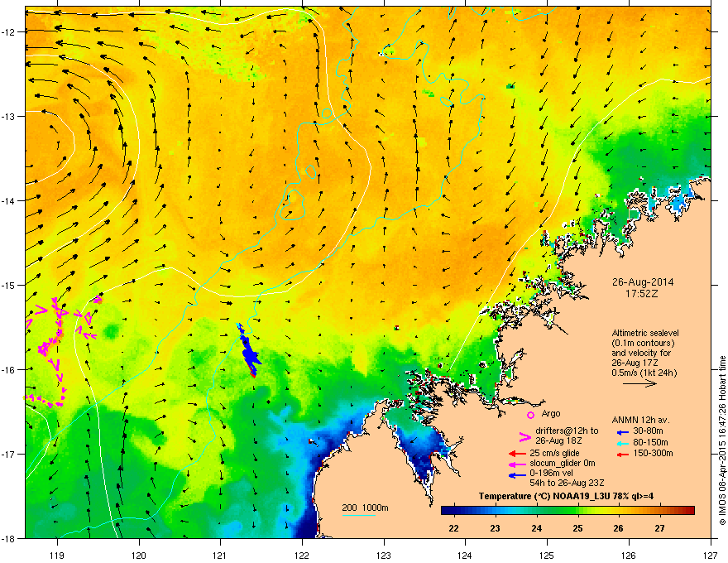Viewport: 728px width, 563px height.
Task: Click latitude axis label -14
Action: pyautogui.click(x=9, y=200)
